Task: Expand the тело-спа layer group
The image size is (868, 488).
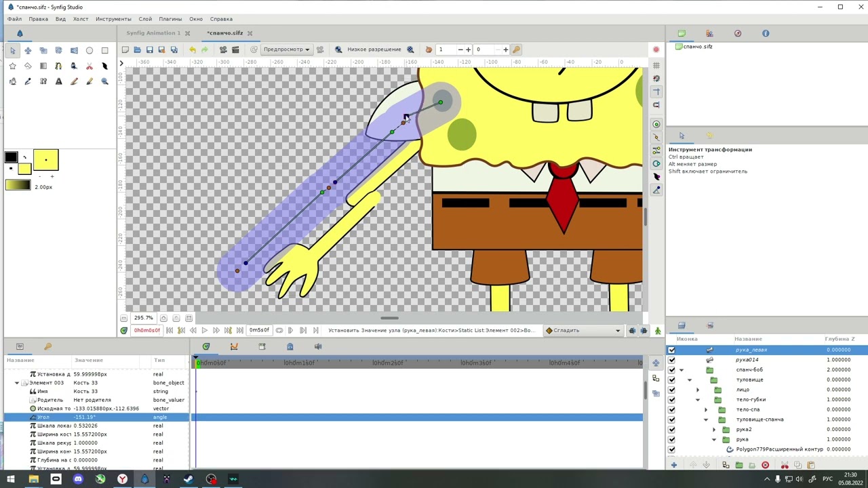Action: (x=706, y=409)
